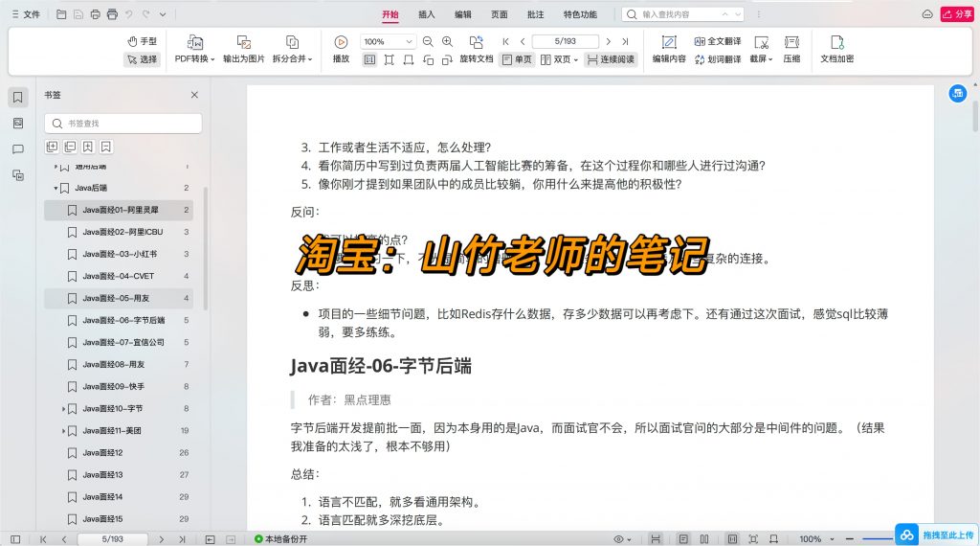Click 划词翻译 word translation
The width and height of the screenshot is (980, 546).
[718, 59]
